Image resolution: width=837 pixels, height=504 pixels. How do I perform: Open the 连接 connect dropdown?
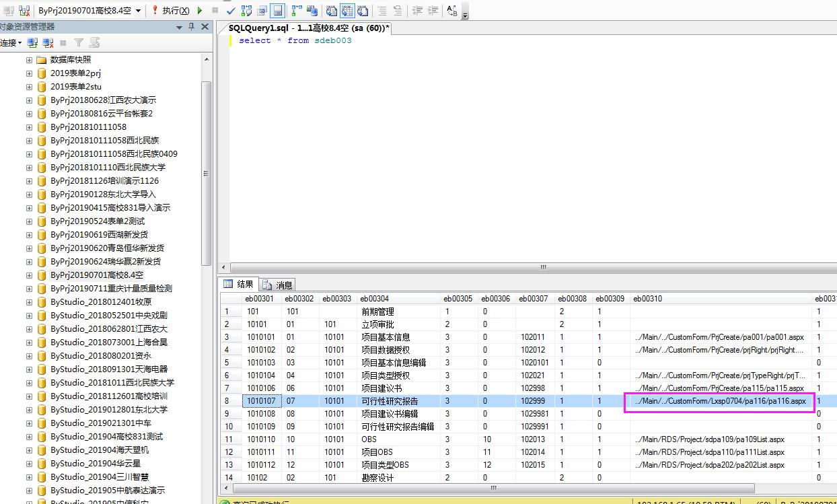pyautogui.click(x=11, y=42)
